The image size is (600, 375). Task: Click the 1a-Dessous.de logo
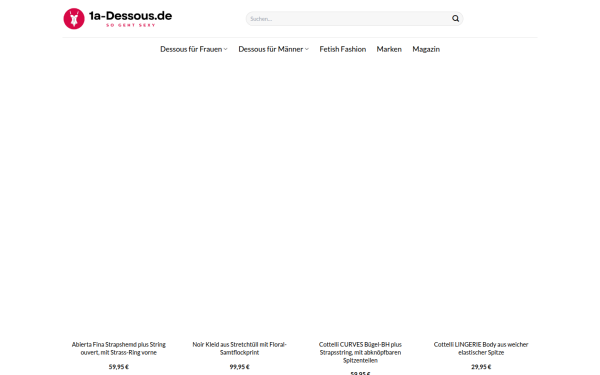point(117,18)
